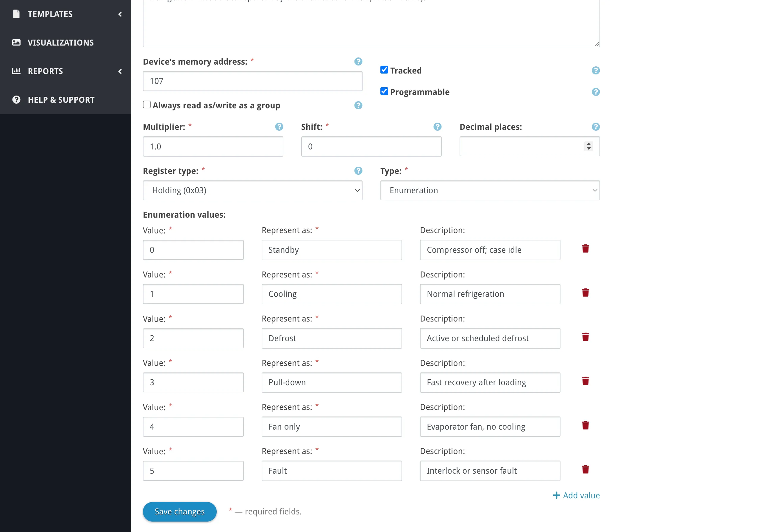The width and height of the screenshot is (762, 532).
Task: Click the Represent as field containing Pull-down
Action: coord(332,382)
